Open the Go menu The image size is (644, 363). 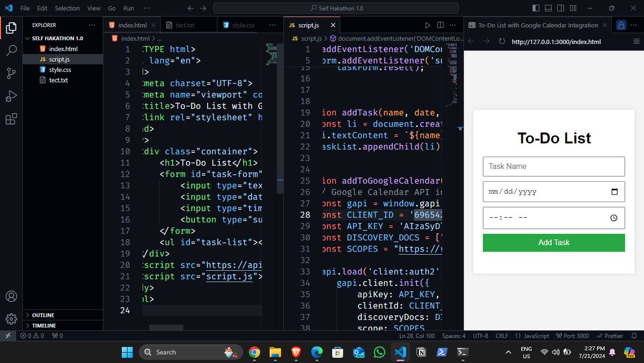[112, 8]
